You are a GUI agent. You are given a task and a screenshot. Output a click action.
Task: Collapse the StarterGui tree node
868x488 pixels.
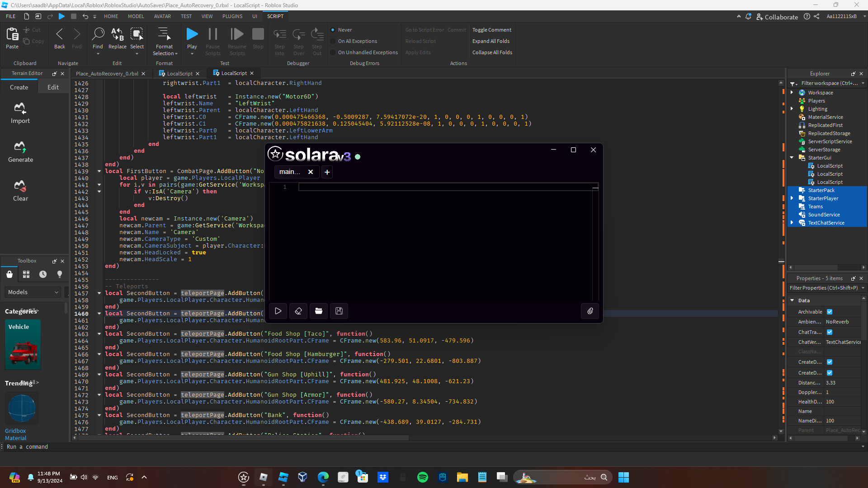tap(792, 158)
